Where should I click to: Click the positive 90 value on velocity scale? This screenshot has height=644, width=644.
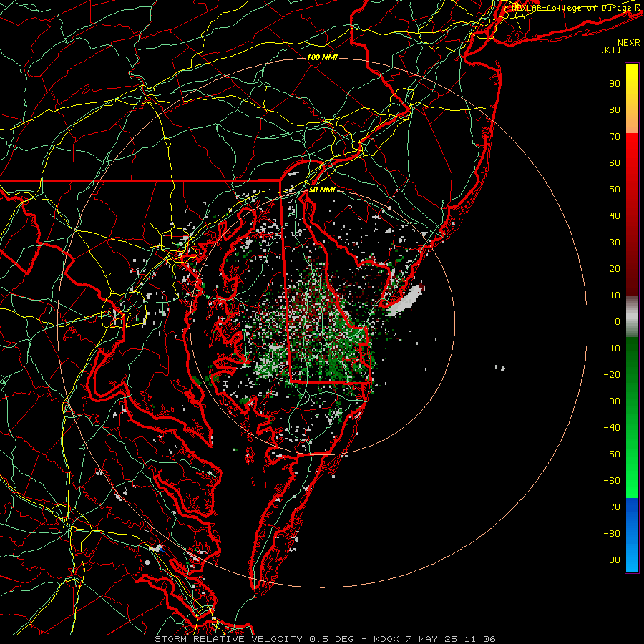615,84
